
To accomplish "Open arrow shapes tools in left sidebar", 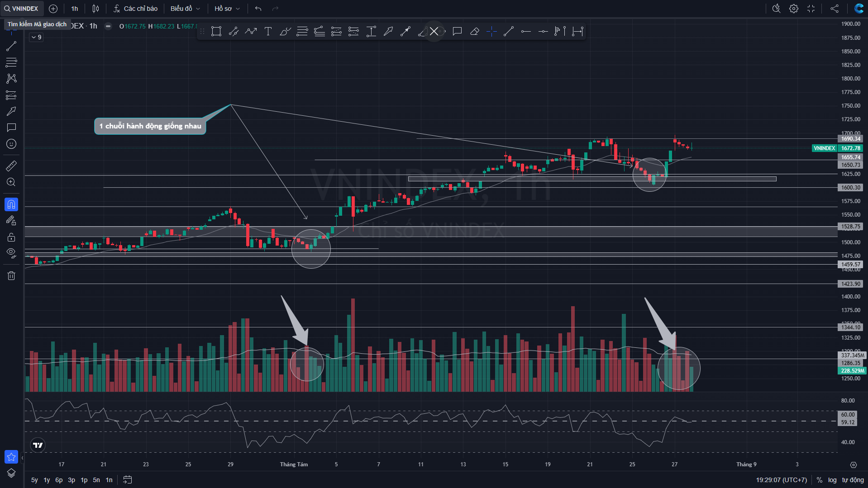I will [x=11, y=111].
